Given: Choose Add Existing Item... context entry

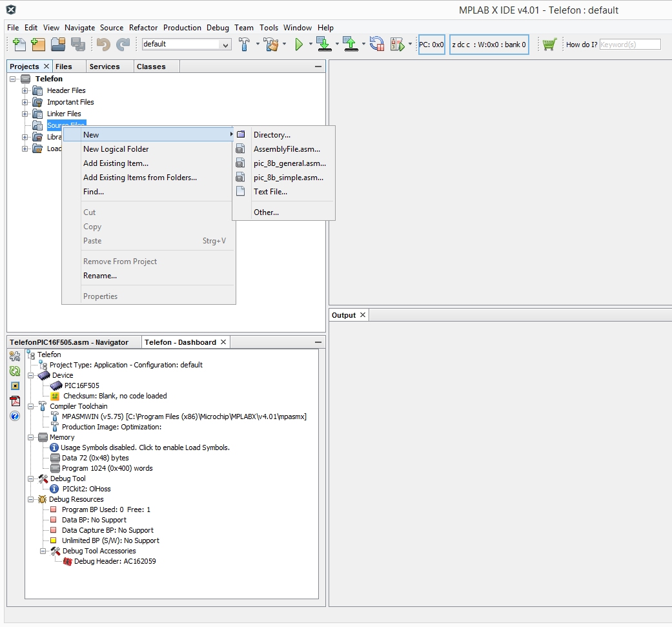Looking at the screenshot, I should 148,163.
